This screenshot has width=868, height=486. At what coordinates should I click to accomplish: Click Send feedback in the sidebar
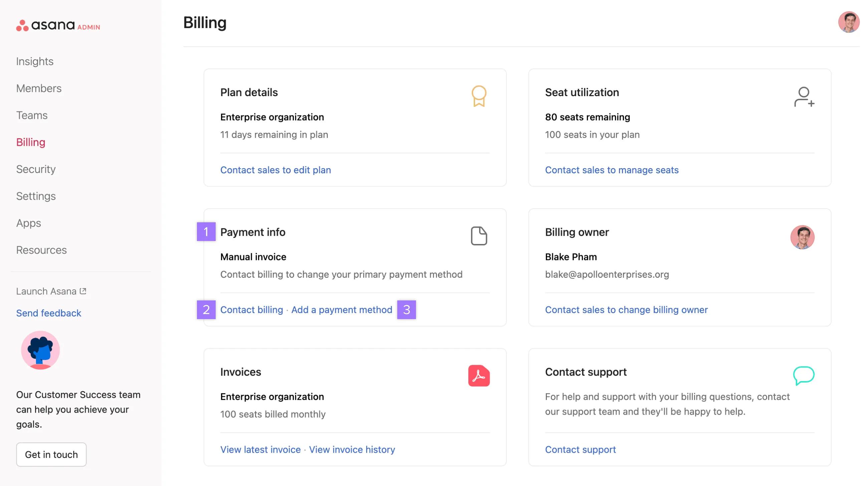[48, 313]
